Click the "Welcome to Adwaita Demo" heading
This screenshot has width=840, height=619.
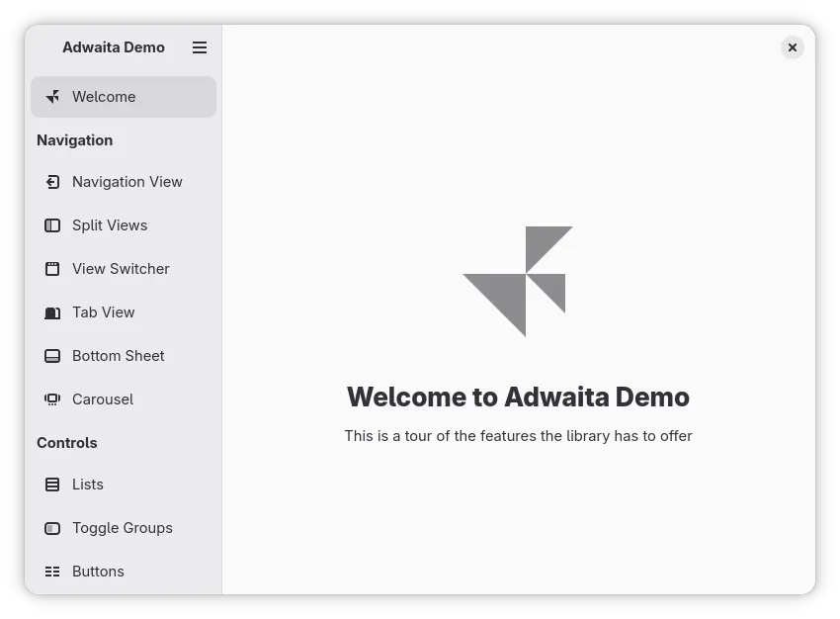[x=518, y=398]
